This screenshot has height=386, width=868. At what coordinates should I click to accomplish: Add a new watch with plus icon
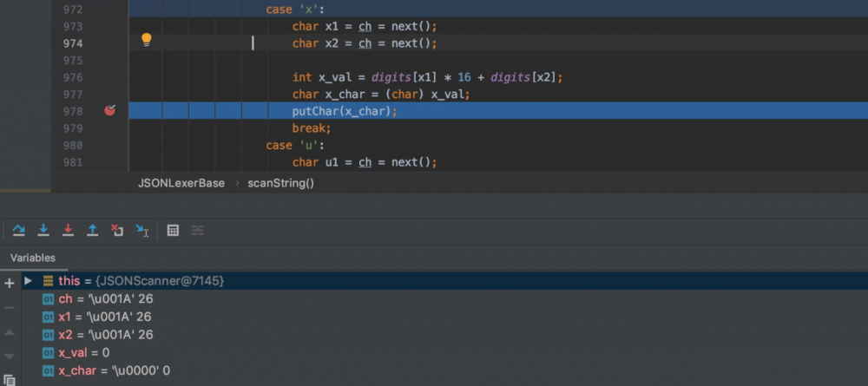[9, 284]
